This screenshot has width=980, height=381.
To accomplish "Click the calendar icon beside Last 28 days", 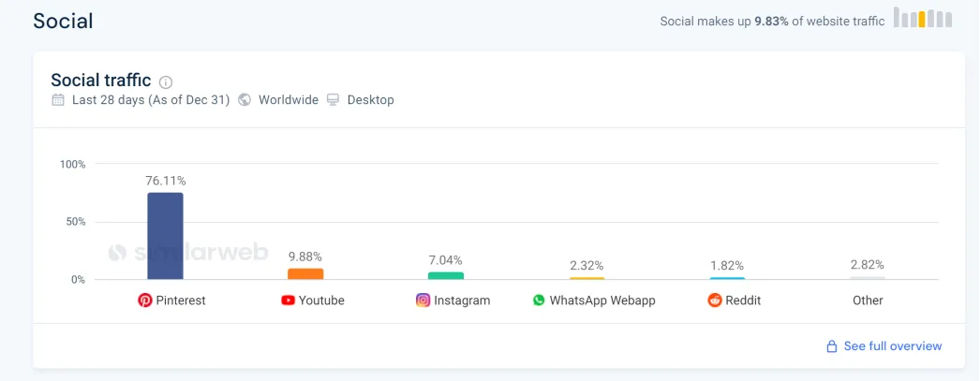I will (x=58, y=100).
